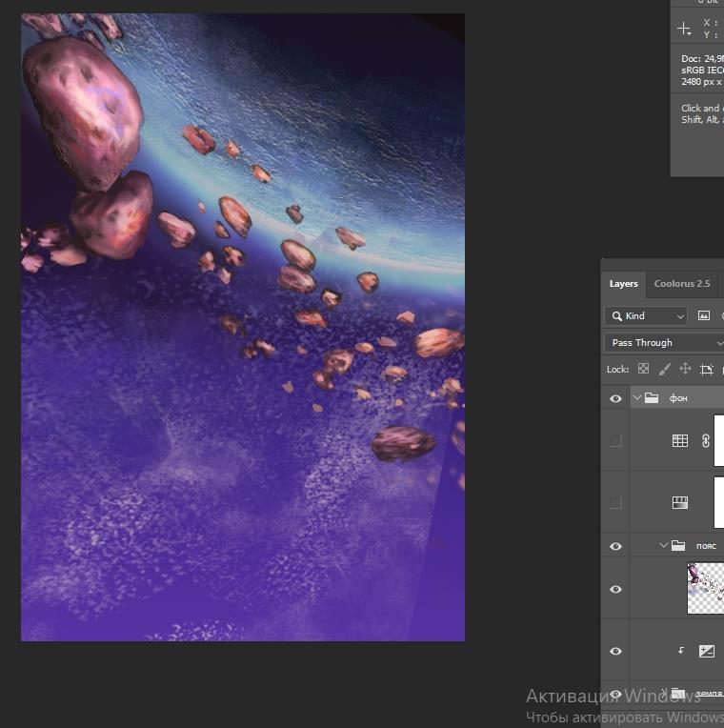Image resolution: width=724 pixels, height=728 pixels.
Task: Open the Kind layer filter dropdown
Action: 646,315
